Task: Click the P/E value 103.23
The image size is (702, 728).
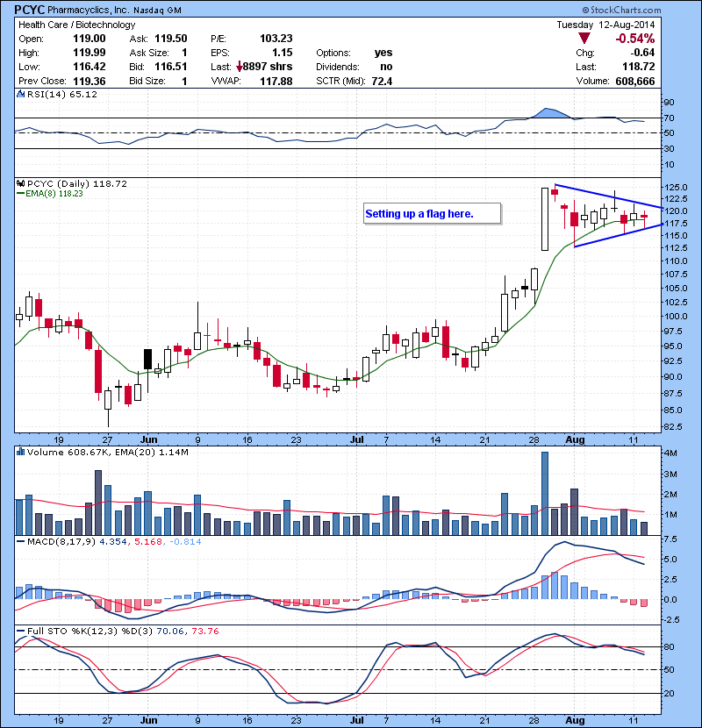Action: pos(276,39)
